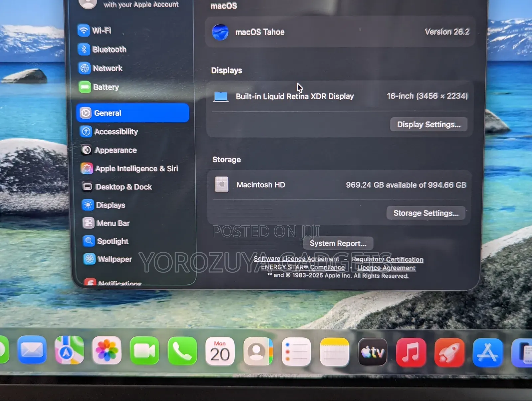Open Appearance settings

tap(109, 150)
